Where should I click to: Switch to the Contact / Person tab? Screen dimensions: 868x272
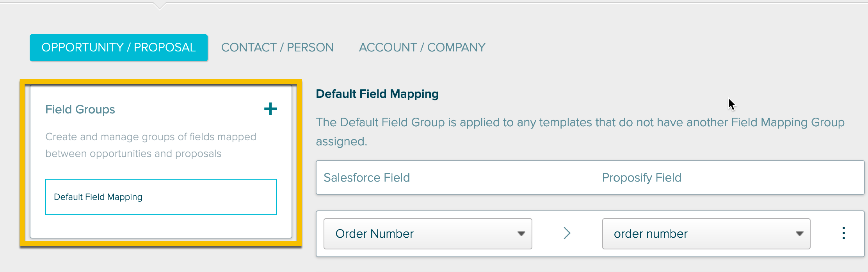coord(277,48)
